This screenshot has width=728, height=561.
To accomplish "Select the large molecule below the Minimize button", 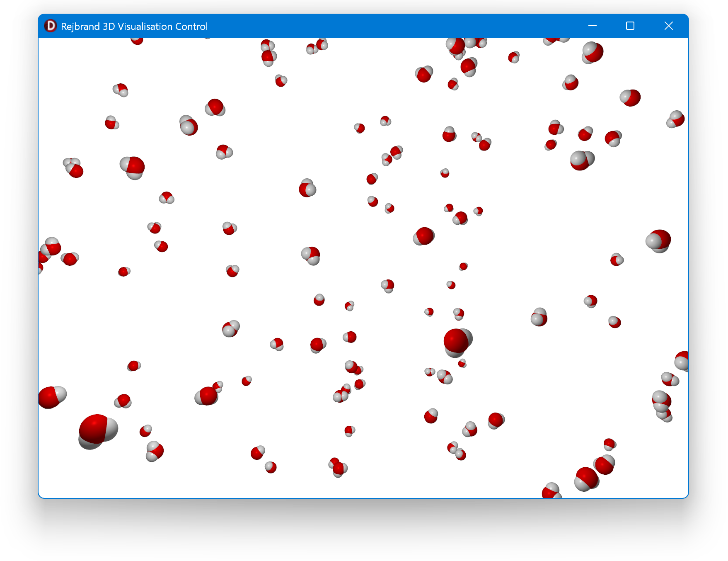I will click(x=592, y=52).
